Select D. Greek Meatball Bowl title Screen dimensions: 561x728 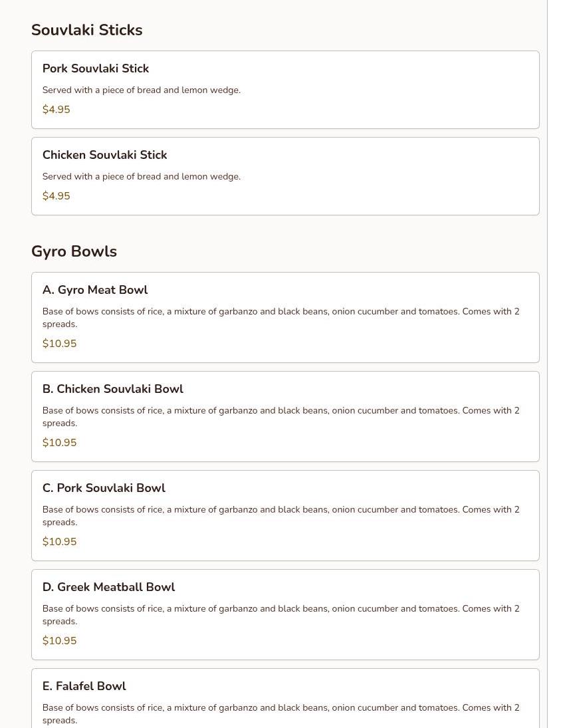(108, 588)
